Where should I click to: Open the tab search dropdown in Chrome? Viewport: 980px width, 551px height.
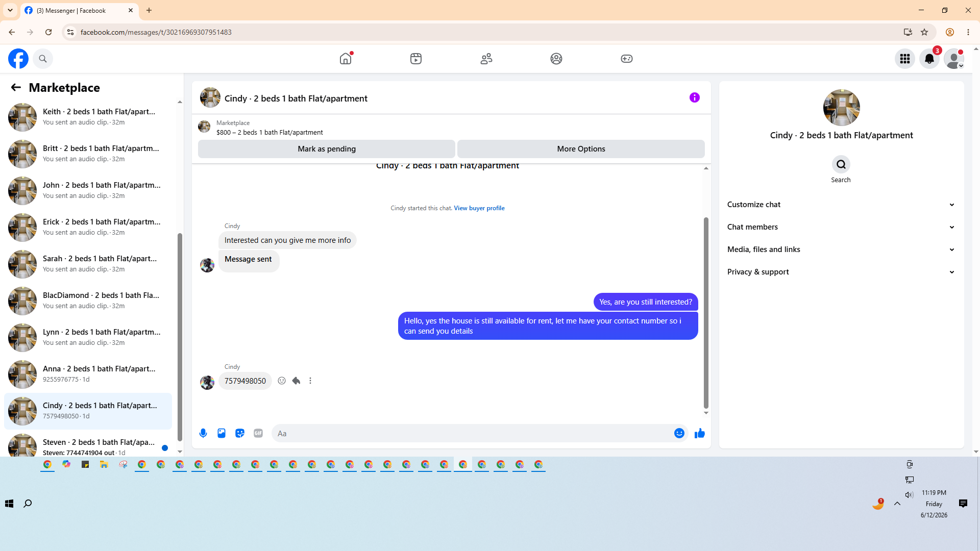click(x=10, y=10)
